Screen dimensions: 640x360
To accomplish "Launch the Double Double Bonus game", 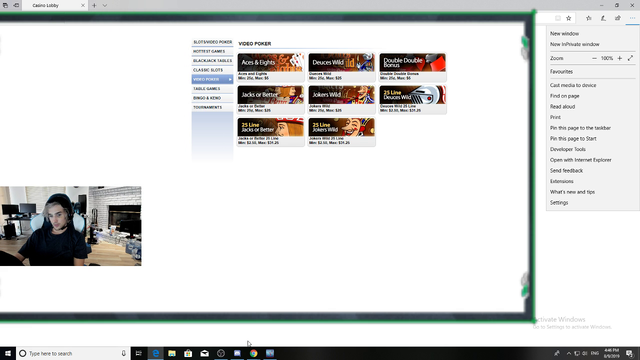I will pyautogui.click(x=412, y=67).
